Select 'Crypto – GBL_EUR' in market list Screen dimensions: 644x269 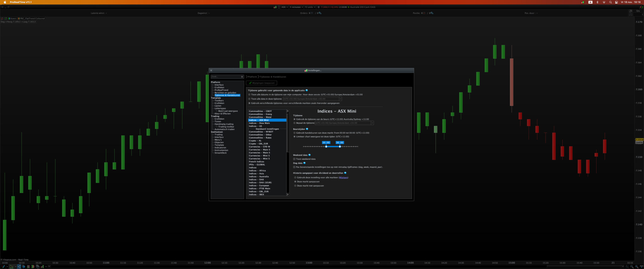267,144
